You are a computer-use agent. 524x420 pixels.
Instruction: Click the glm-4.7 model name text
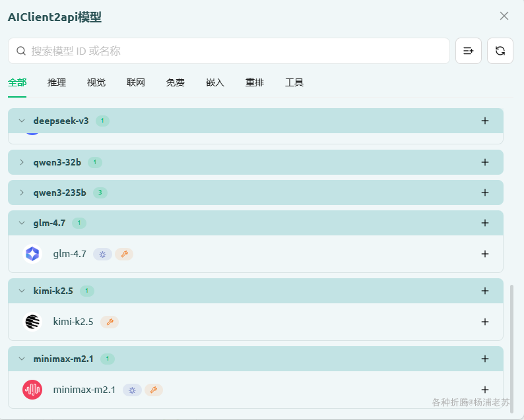69,254
